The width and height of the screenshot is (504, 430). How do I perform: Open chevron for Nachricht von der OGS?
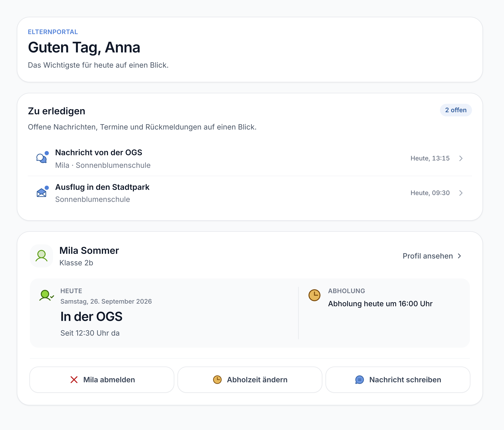click(x=461, y=158)
